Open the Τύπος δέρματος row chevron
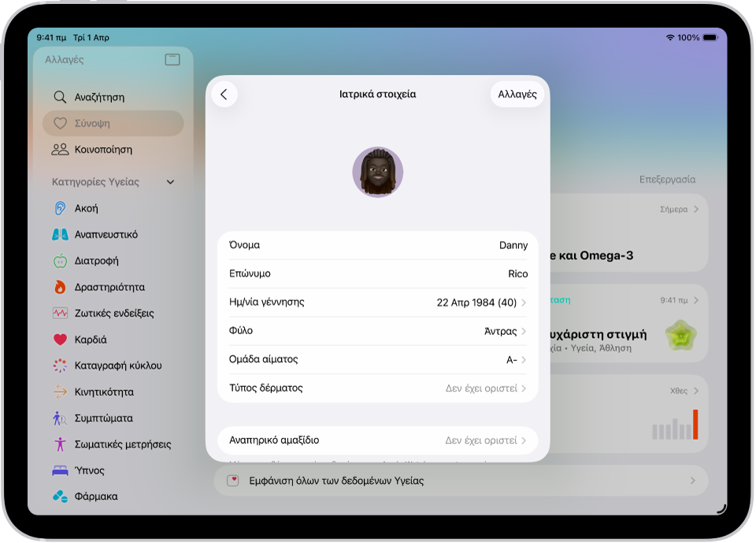Viewport: 756px width, 543px height. (x=524, y=388)
